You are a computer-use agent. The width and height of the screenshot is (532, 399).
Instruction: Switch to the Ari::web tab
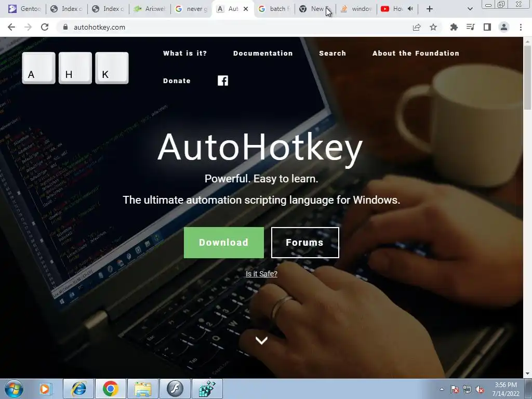(x=150, y=9)
